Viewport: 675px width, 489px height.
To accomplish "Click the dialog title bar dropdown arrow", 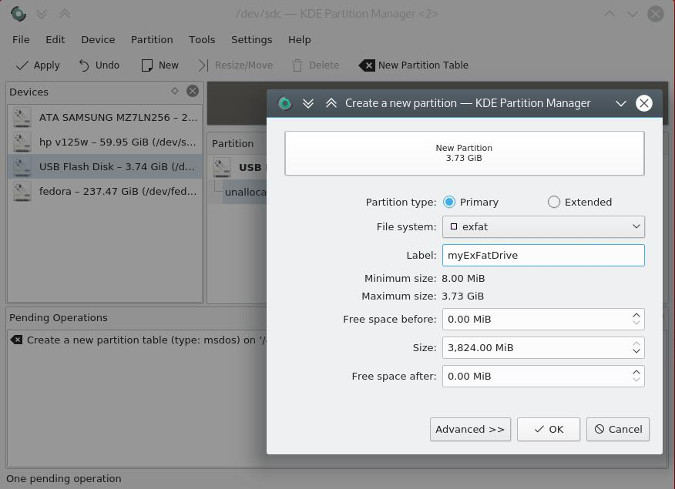I will coord(621,103).
